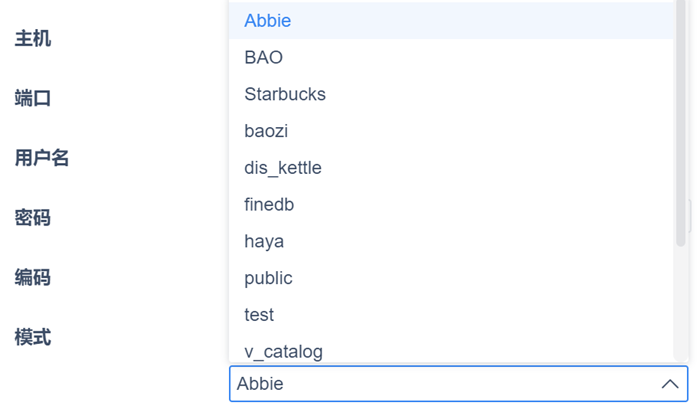The image size is (700, 409).
Task: Select Starbucks in the dropdown list
Action: coord(285,94)
